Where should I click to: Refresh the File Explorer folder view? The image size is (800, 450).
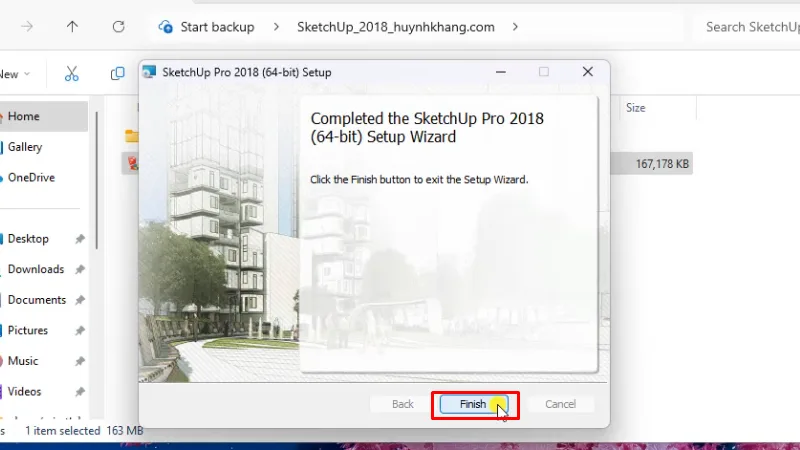[118, 27]
